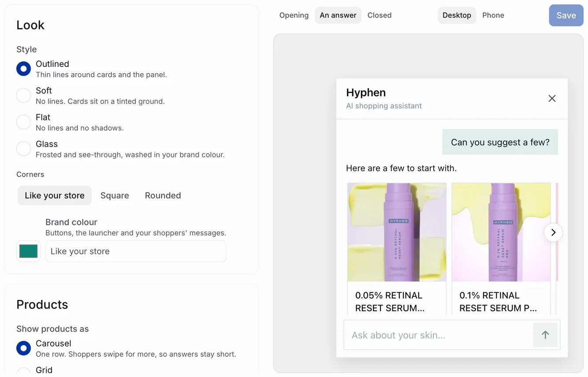
Task: Show the An answer preview state
Action: pos(338,15)
